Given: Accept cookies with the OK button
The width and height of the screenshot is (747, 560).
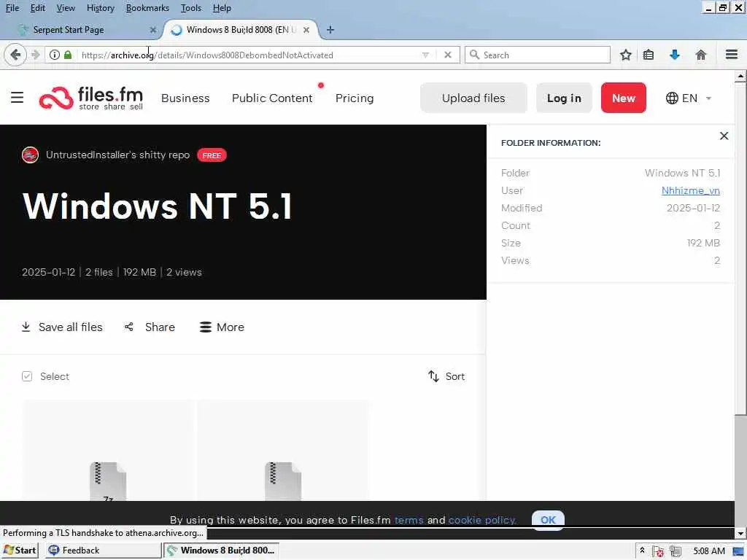Looking at the screenshot, I should (x=548, y=519).
